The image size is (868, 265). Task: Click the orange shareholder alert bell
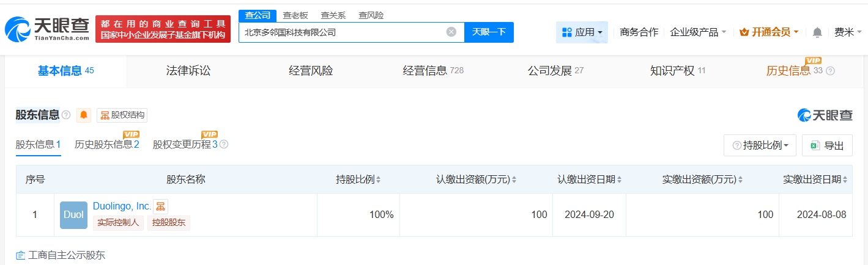pyautogui.click(x=84, y=115)
